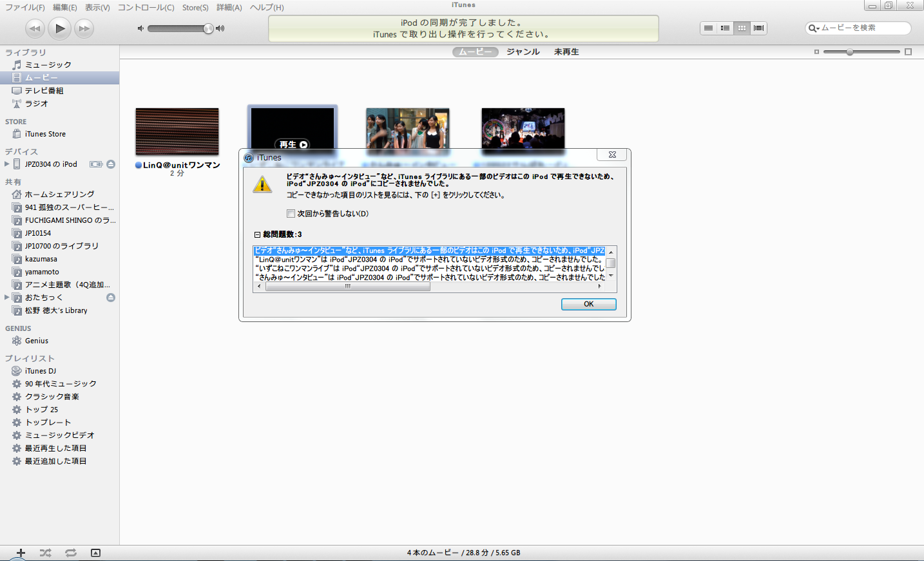The width and height of the screenshot is (924, 561).
Task: Open the 編集(E) menu
Action: (64, 7)
